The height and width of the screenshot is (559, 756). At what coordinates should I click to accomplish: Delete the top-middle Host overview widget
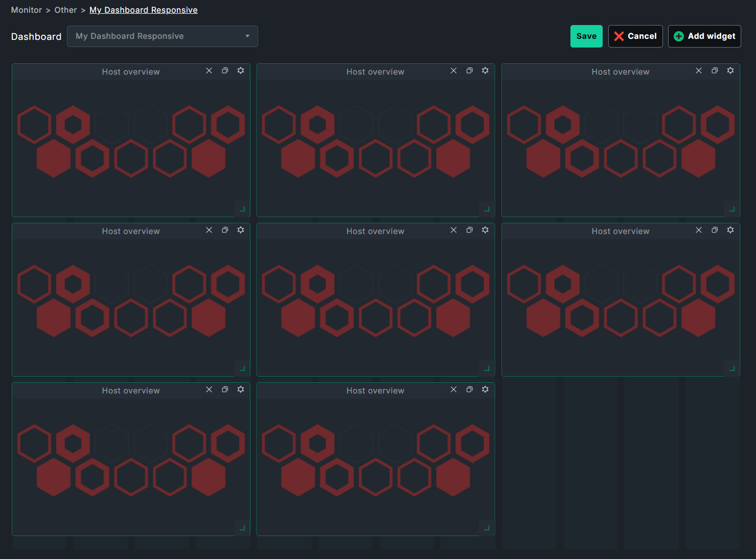tap(453, 71)
